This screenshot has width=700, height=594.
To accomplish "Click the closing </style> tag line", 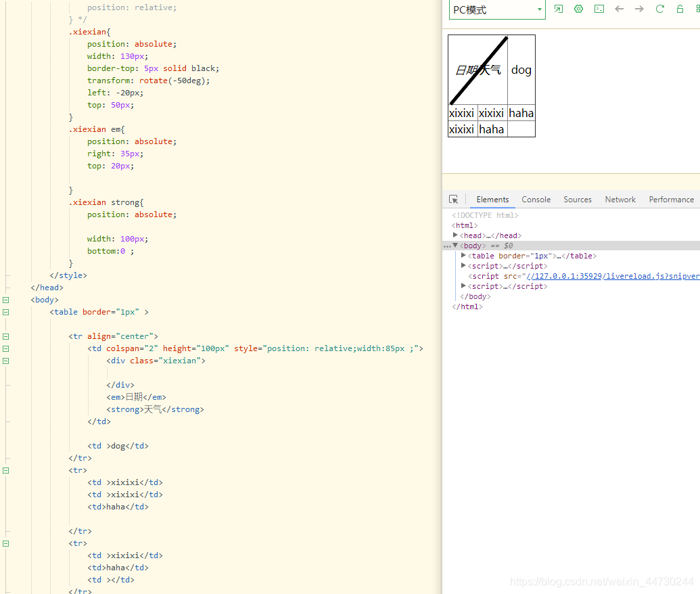I will coord(68,275).
